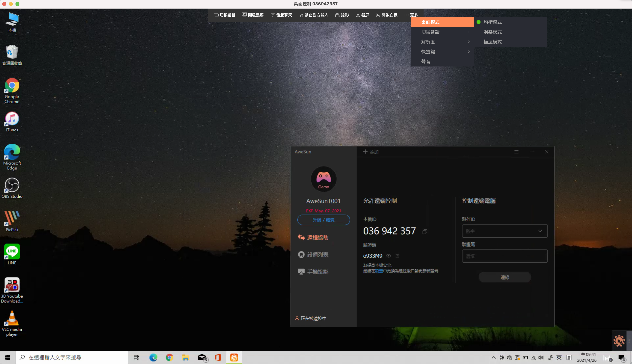Click the edit verification code pencil icon
The height and width of the screenshot is (364, 632).
[397, 256]
